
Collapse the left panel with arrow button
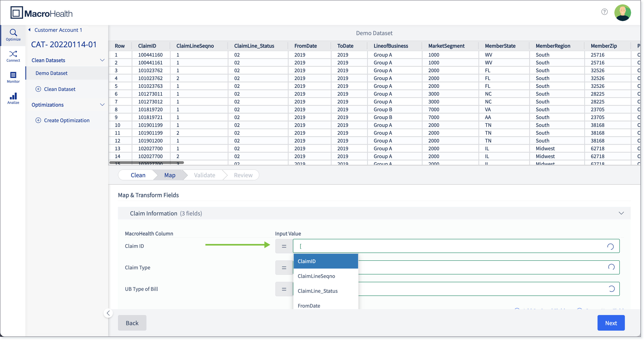(108, 313)
